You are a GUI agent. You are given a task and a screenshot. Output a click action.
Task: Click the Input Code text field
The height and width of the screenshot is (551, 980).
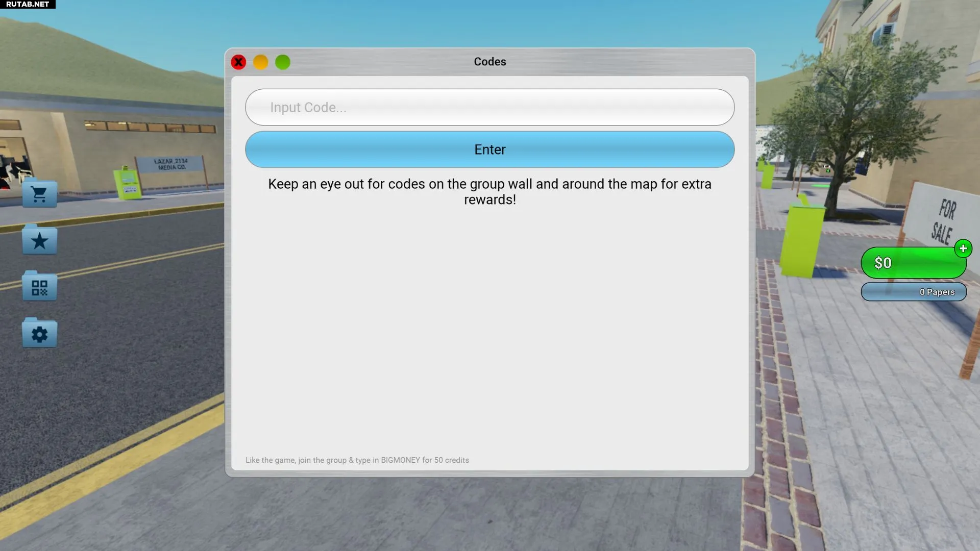coord(489,107)
